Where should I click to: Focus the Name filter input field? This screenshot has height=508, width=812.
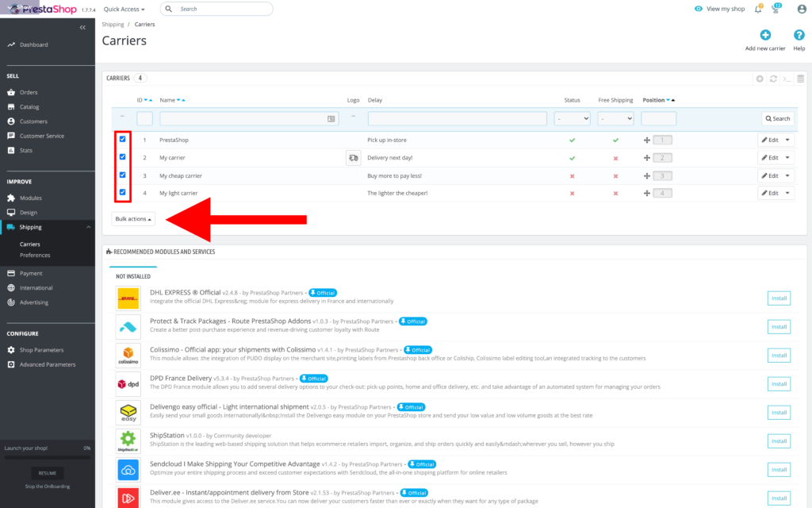click(x=249, y=119)
